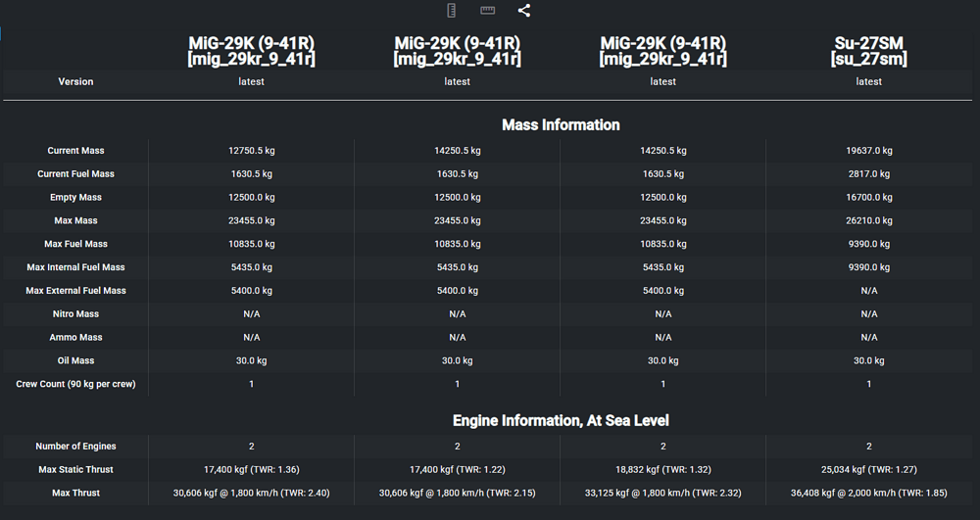Click the Oil Mass row label
Viewport: 980px width, 520px height.
click(x=75, y=360)
